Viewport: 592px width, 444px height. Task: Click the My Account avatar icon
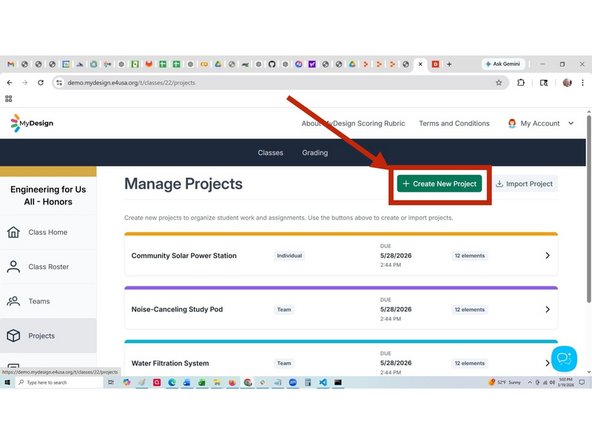coord(512,123)
